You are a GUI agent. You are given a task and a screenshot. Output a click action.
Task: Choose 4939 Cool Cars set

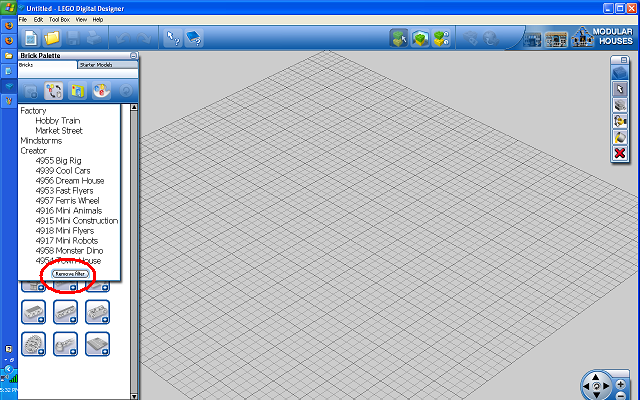point(63,171)
